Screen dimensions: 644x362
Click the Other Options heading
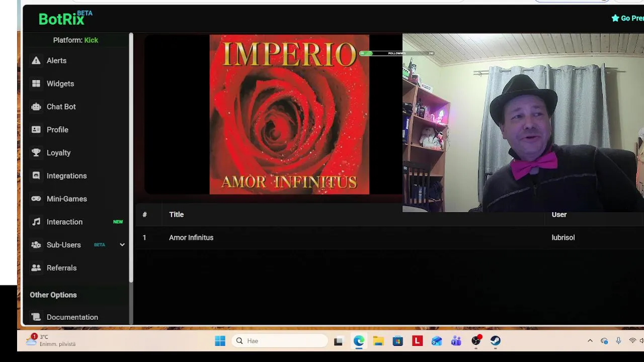click(53, 295)
